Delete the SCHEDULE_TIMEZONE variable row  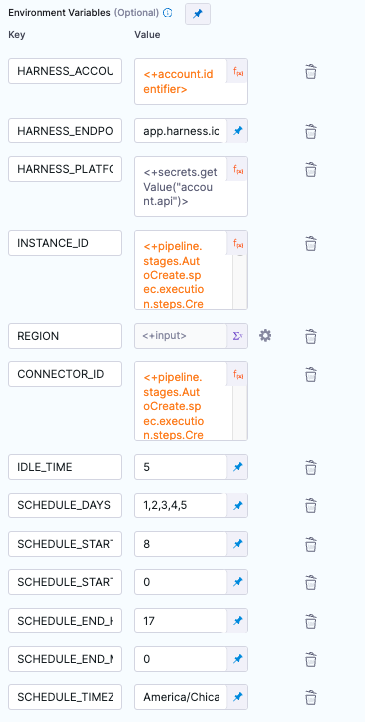(311, 697)
